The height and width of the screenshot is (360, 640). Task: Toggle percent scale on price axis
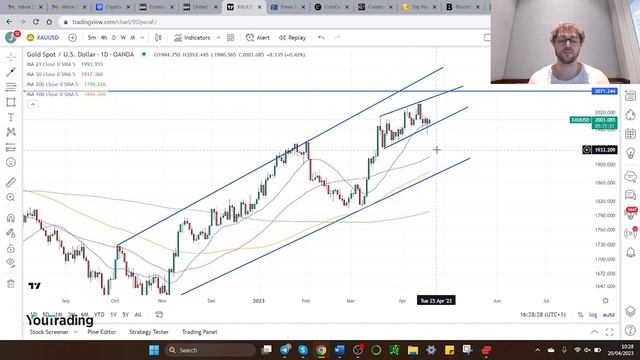coord(580,315)
